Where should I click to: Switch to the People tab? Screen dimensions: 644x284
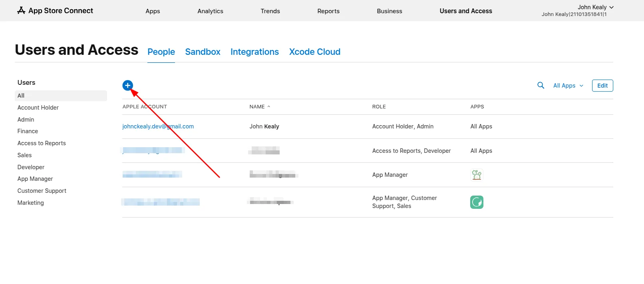point(161,52)
